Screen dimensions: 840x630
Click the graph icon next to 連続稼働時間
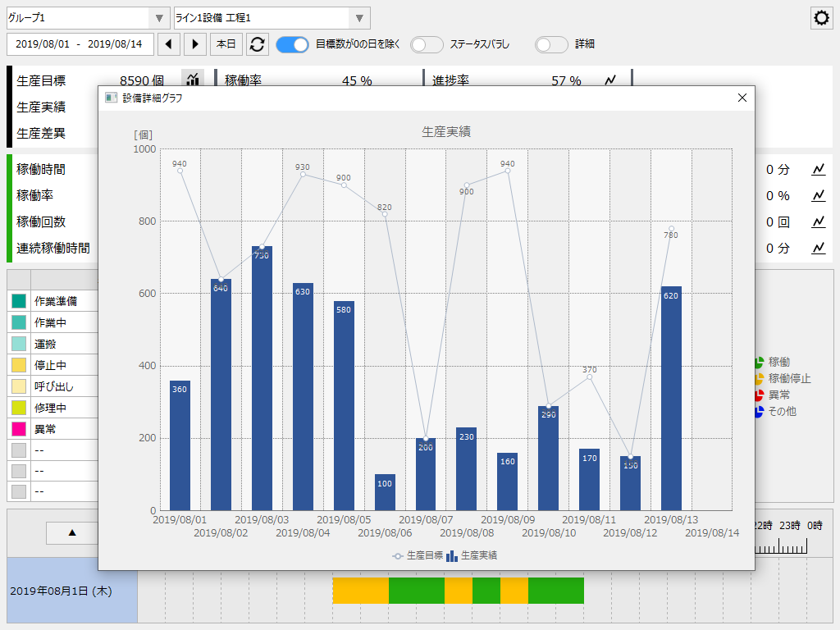coord(819,249)
